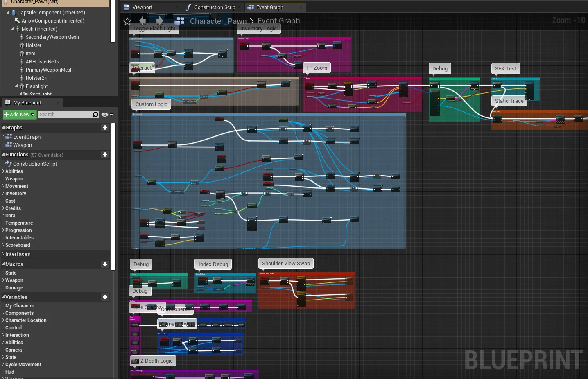
Task: Select the Mesh (Inherited) skeletal mesh icon
Action: coord(17,29)
